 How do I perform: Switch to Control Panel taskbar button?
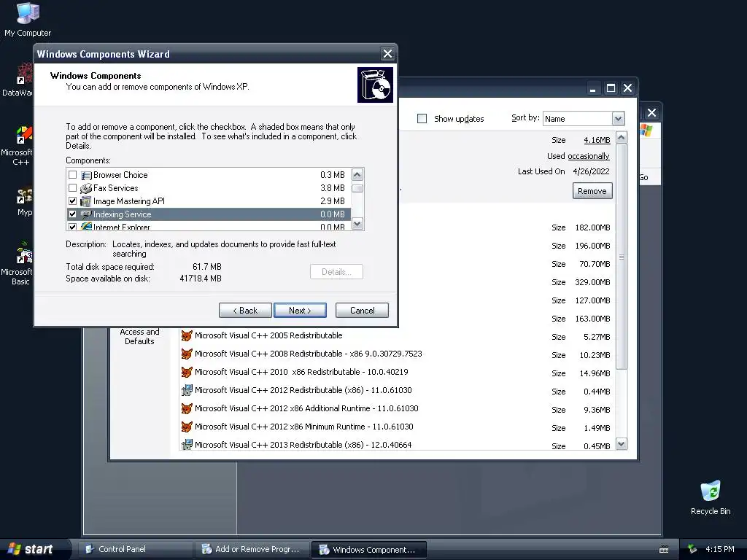135,549
